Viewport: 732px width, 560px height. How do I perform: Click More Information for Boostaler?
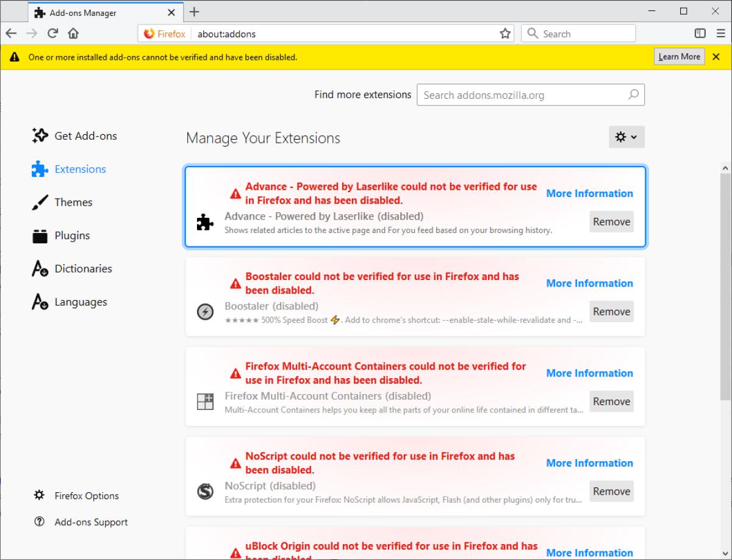589,283
